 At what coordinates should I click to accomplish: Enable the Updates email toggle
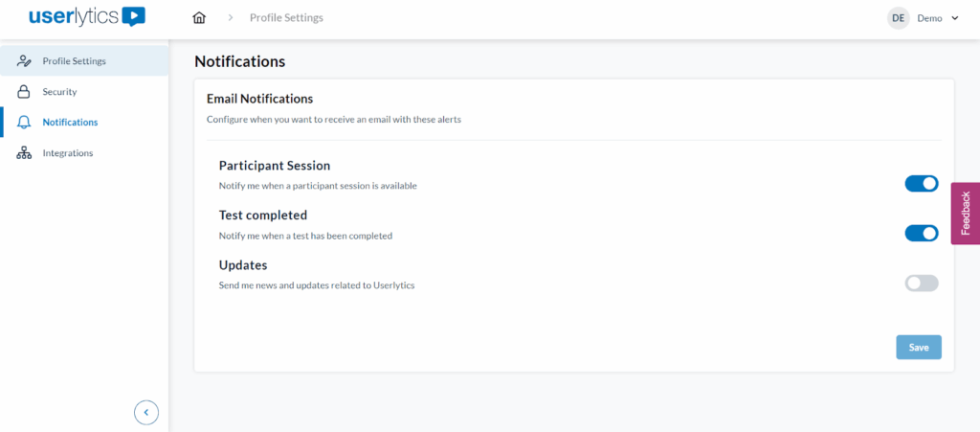922,283
